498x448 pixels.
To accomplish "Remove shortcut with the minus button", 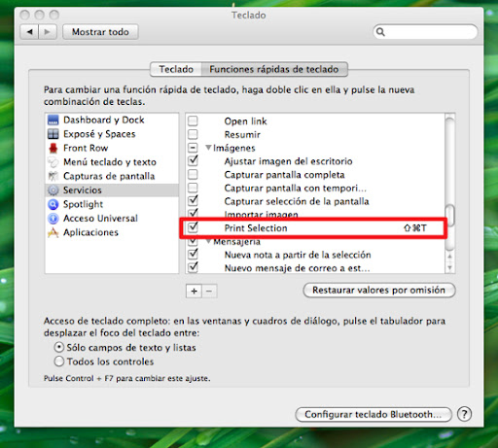I will pyautogui.click(x=209, y=291).
